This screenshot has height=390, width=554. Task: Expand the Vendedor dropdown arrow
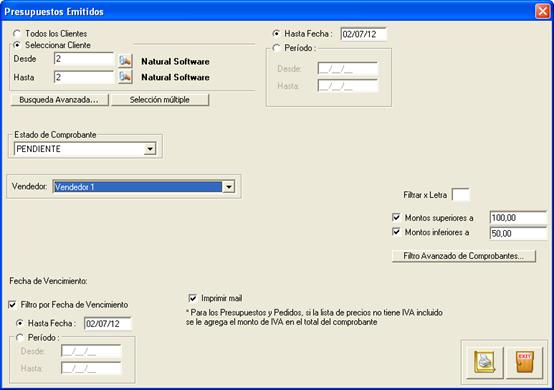(229, 187)
